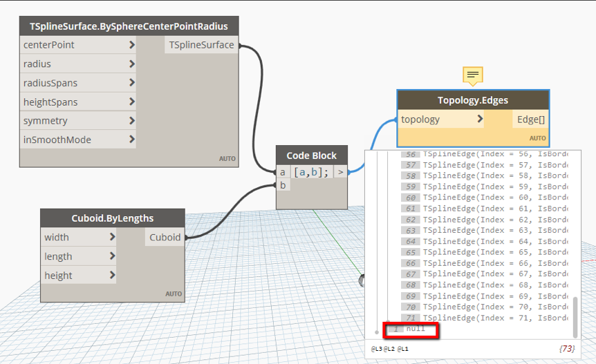Open AUTO lacing on TSplineSurface node
Viewport: 596px width, 364px height.
click(227, 159)
